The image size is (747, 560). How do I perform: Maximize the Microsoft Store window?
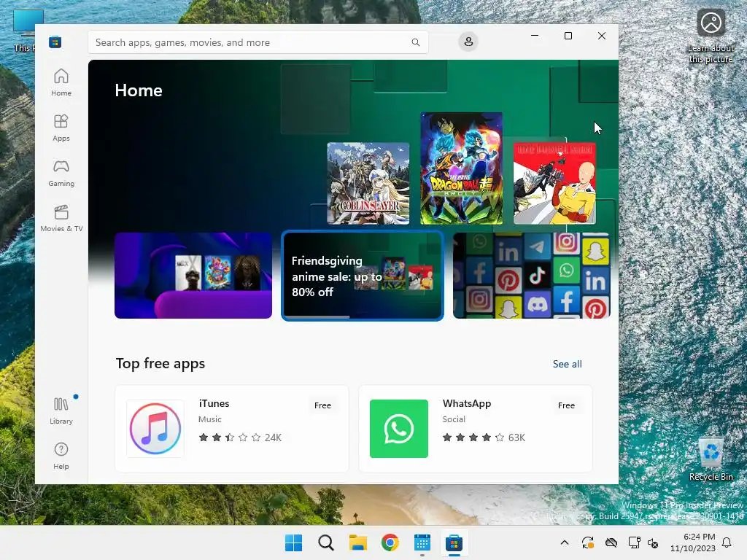[568, 36]
